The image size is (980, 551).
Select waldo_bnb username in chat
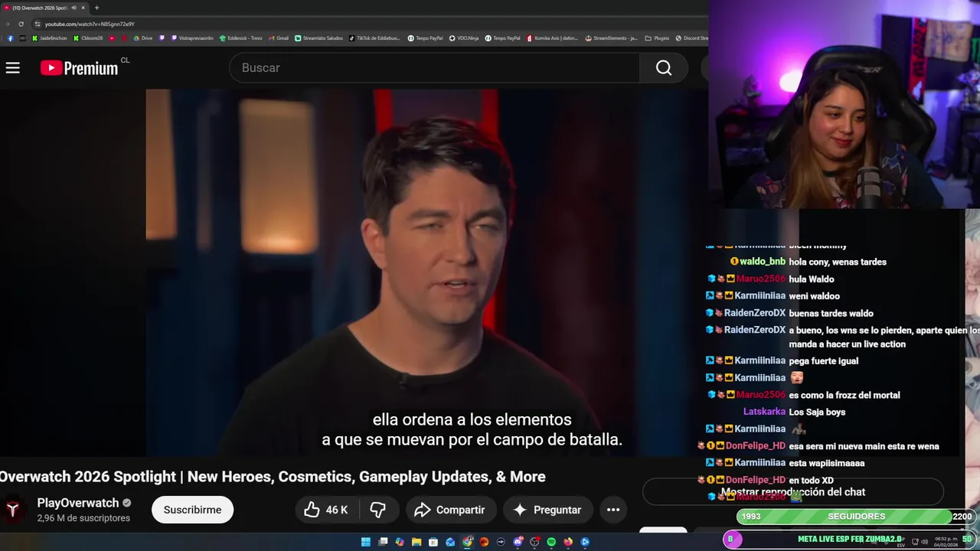pyautogui.click(x=763, y=262)
